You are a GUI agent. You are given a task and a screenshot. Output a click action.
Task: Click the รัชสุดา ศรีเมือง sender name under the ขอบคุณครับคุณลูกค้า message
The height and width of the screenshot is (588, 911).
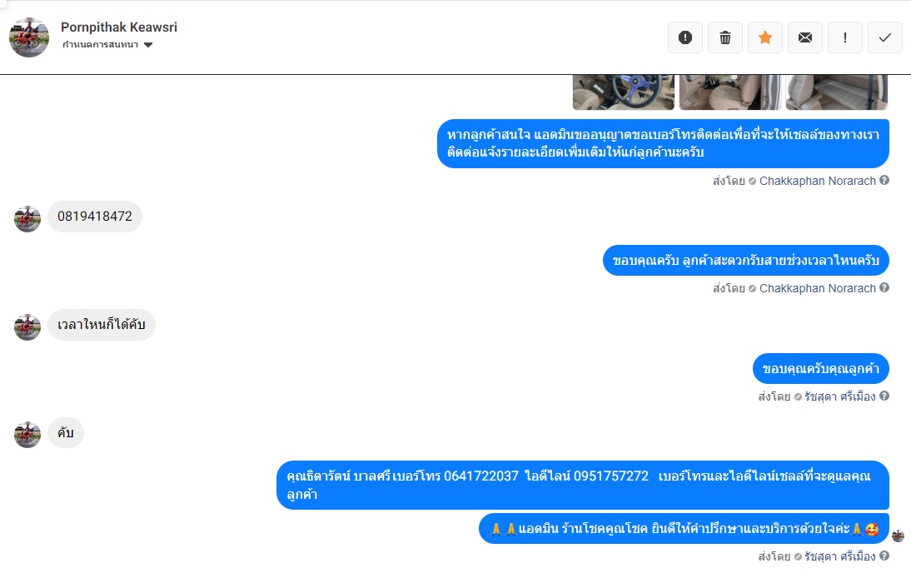(x=840, y=396)
